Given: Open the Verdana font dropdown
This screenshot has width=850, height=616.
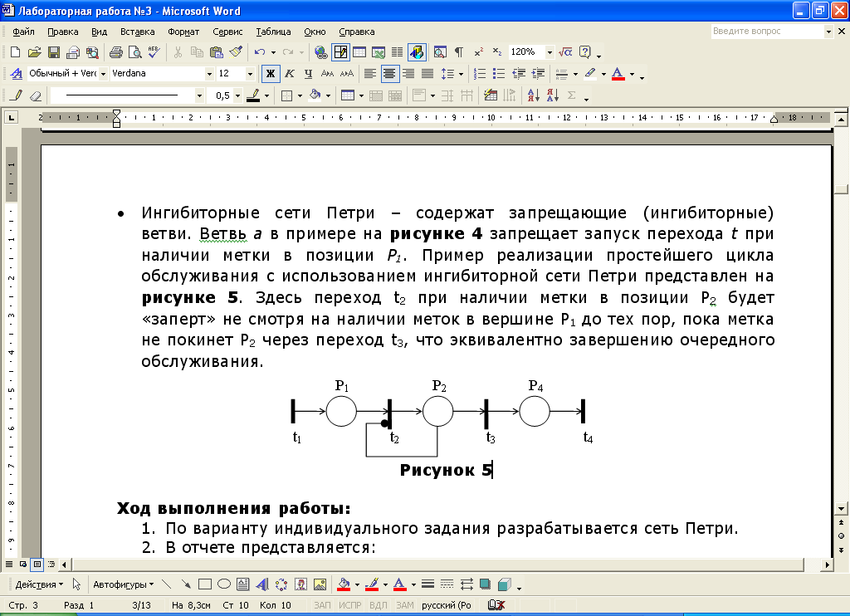Looking at the screenshot, I should coord(209,74).
